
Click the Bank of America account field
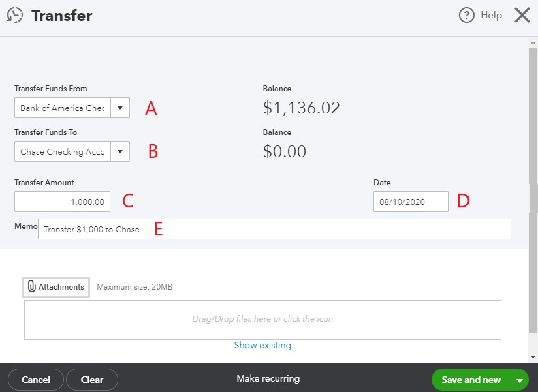click(x=63, y=108)
